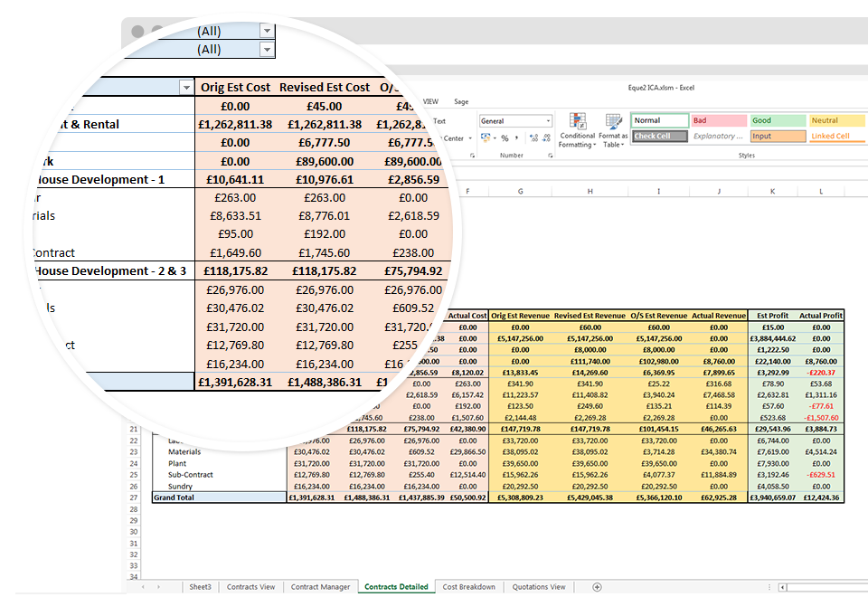868x597 pixels.
Task: Switch to Contract Manager sheet tab
Action: pyautogui.click(x=320, y=587)
